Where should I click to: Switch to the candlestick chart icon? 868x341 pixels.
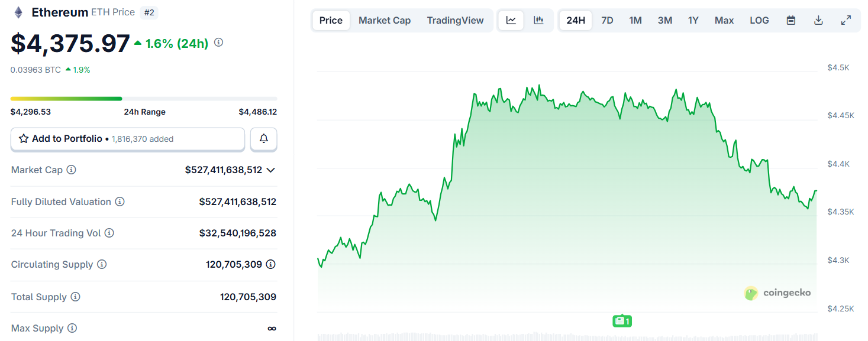(x=538, y=20)
